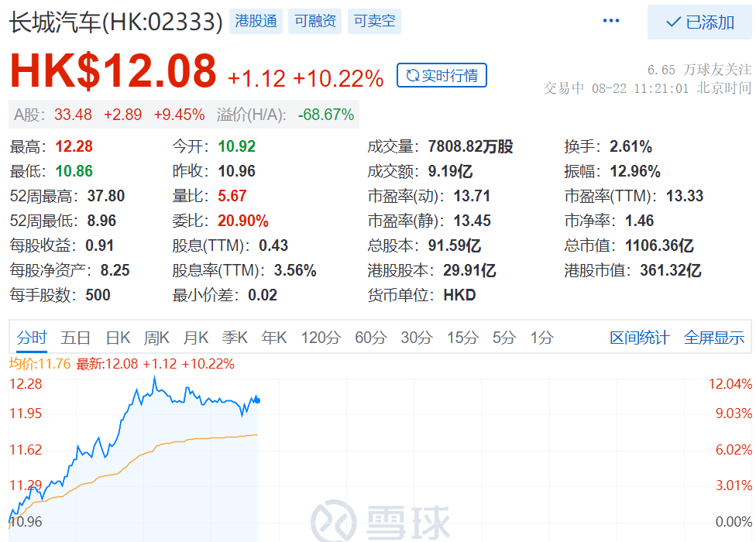This screenshot has height=542, width=756.
Task: Click the 振幅 value 12.96%
Action: [635, 171]
